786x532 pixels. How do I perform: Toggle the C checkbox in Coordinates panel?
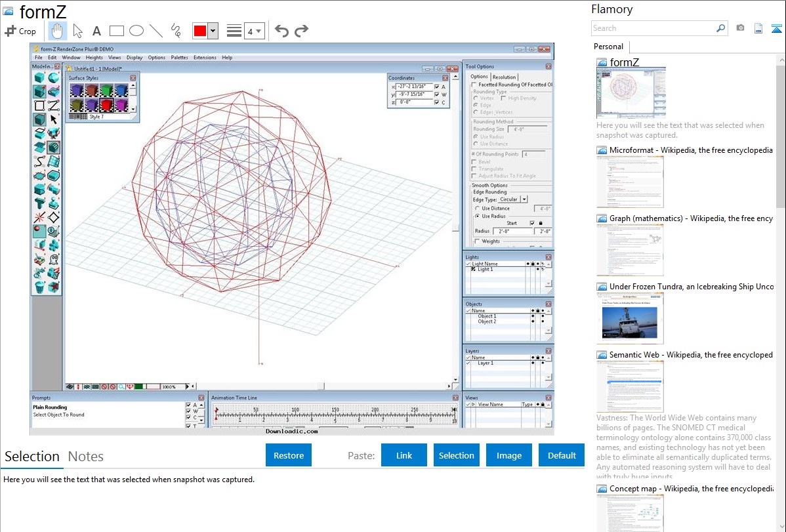point(437,102)
